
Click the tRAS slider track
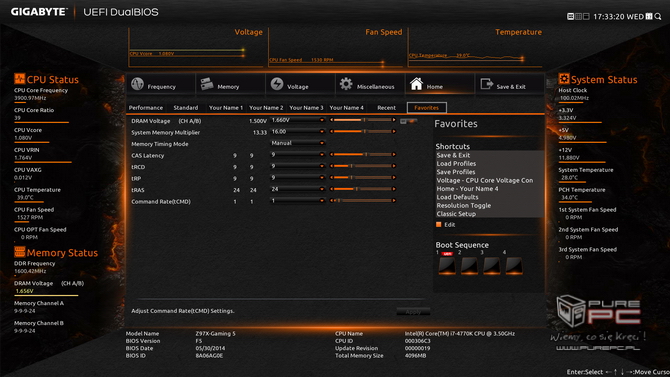pyautogui.click(x=362, y=189)
